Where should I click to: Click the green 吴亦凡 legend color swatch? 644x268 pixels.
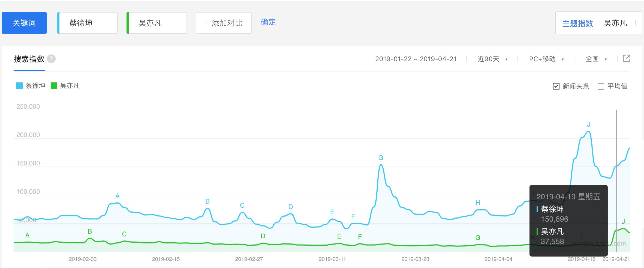(x=54, y=86)
